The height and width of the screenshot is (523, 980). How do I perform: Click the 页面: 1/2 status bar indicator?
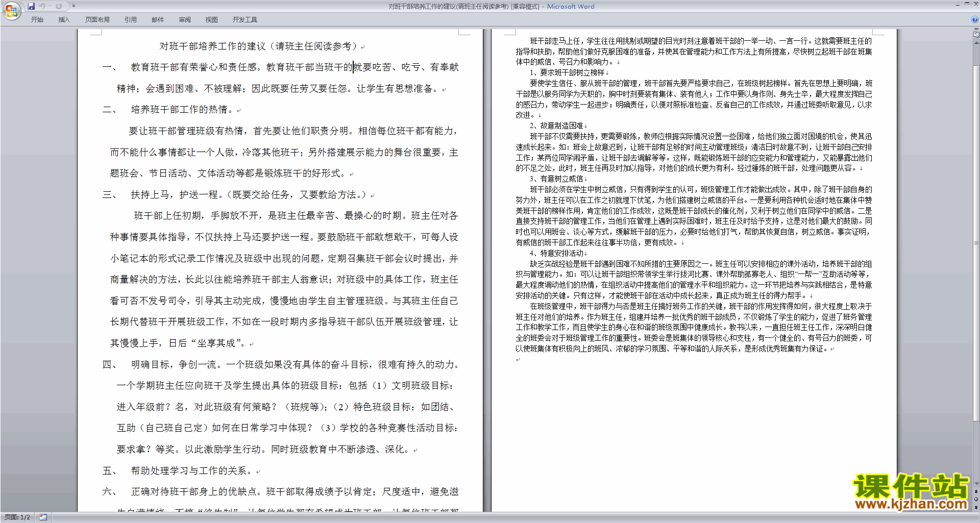(17, 517)
